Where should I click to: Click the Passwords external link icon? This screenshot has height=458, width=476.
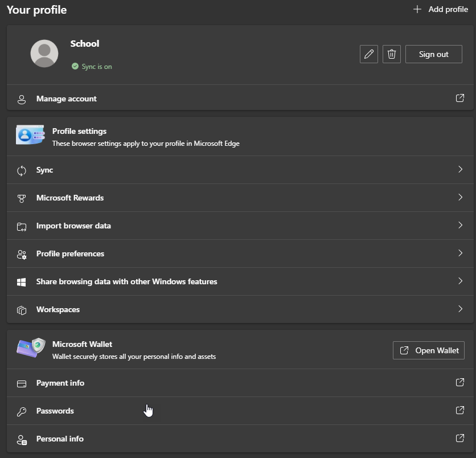[460, 410]
